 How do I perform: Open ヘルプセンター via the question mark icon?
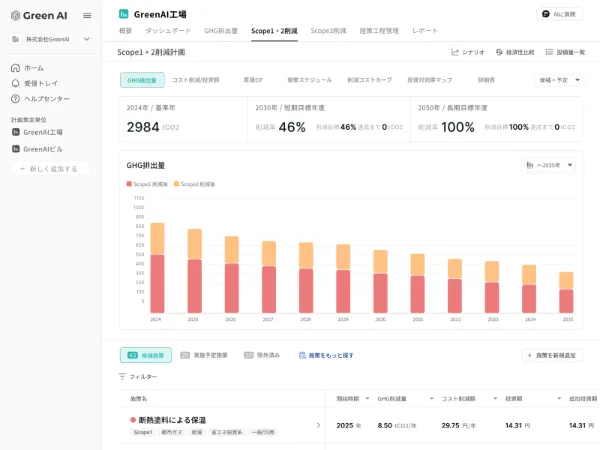pos(16,99)
